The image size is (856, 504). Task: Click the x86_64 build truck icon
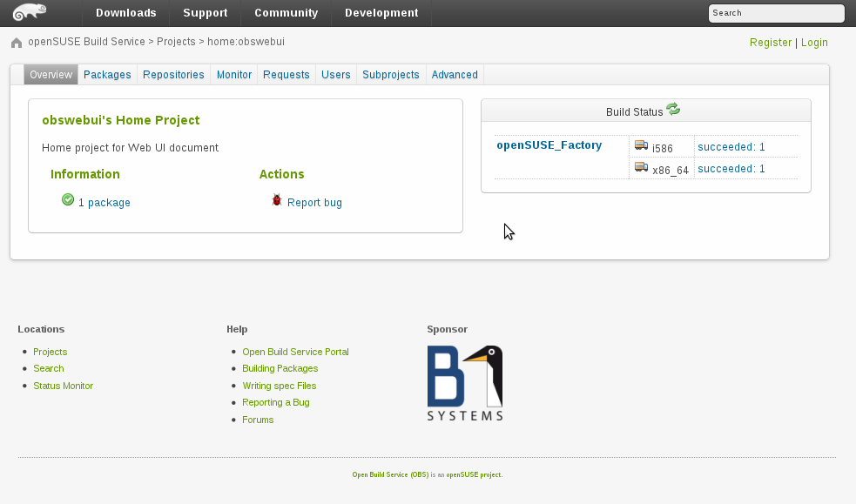click(x=641, y=168)
